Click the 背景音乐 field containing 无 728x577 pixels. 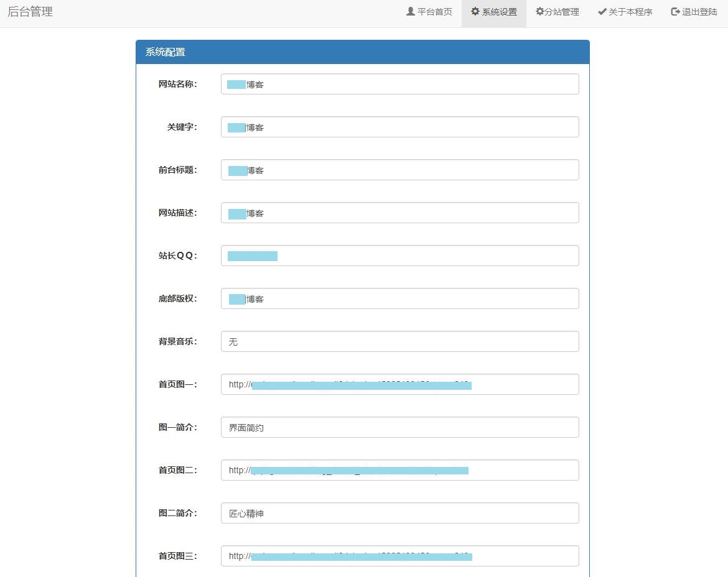[399, 341]
